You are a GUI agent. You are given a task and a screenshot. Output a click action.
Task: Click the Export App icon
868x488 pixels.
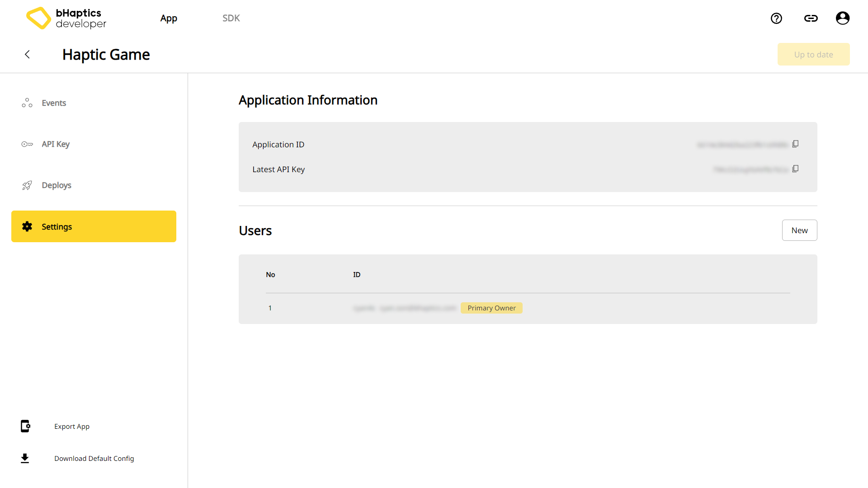(x=25, y=426)
